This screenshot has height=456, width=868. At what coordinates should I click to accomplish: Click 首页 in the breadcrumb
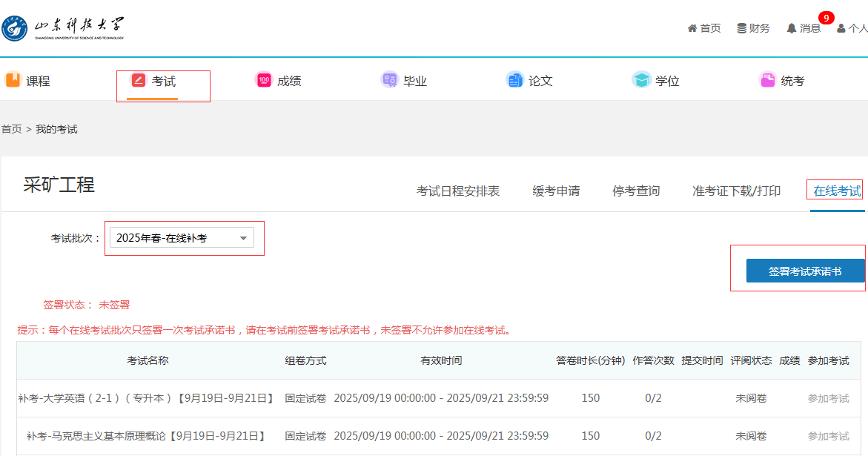[x=11, y=129]
